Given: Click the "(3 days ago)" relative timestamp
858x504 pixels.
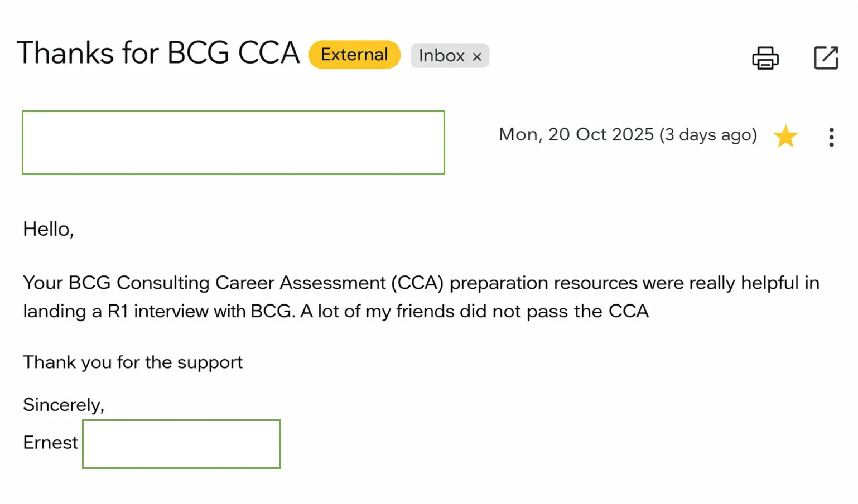Looking at the screenshot, I should pos(707,135).
